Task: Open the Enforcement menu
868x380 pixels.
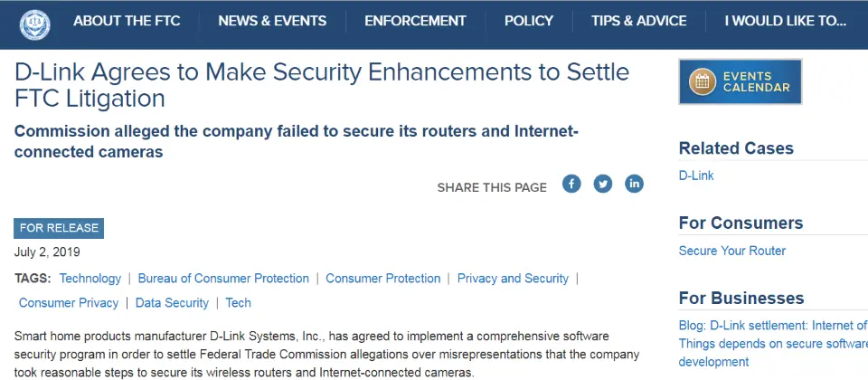Action: [415, 21]
